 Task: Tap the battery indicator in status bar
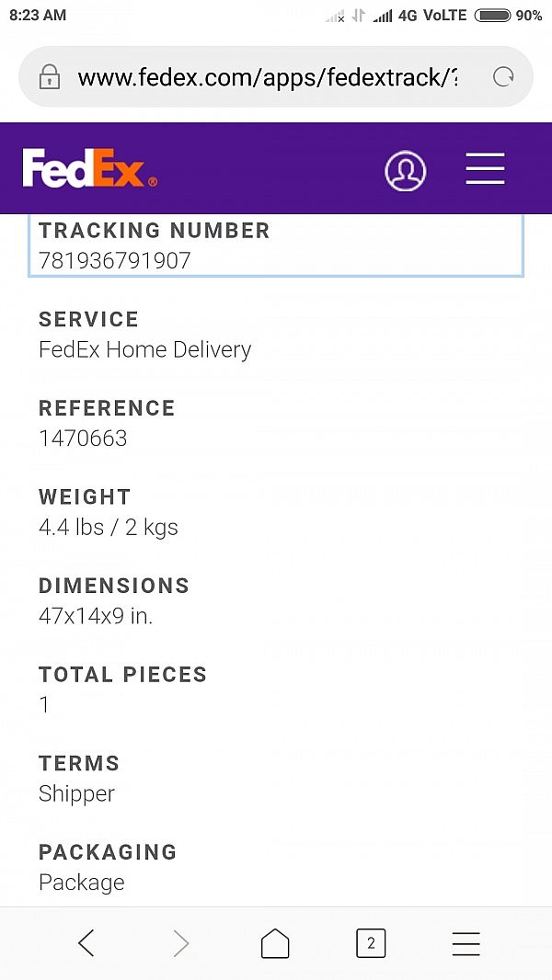coord(492,16)
